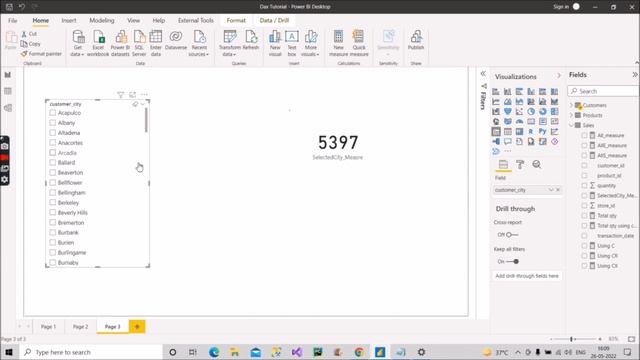Insert a Text box
The height and width of the screenshot is (360, 640).
292,43
